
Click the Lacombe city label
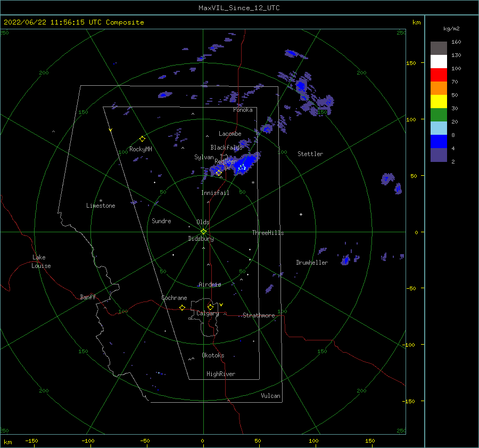click(x=230, y=134)
